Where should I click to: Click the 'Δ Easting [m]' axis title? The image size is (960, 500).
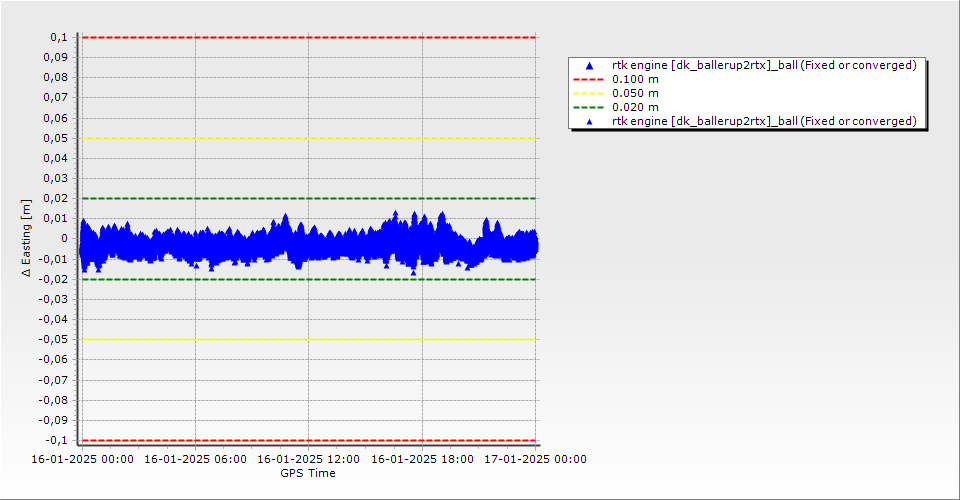point(26,238)
